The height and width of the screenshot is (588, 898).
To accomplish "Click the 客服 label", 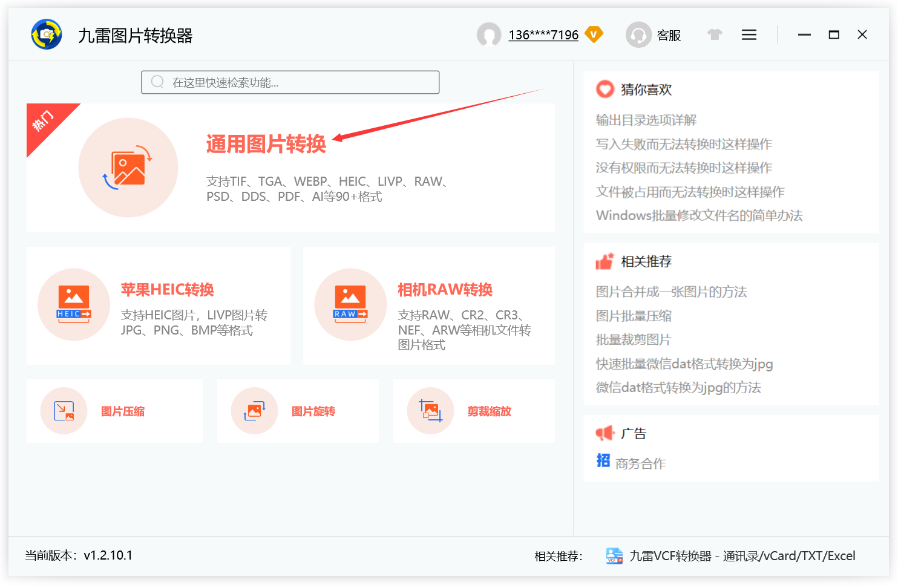I will pyautogui.click(x=669, y=35).
